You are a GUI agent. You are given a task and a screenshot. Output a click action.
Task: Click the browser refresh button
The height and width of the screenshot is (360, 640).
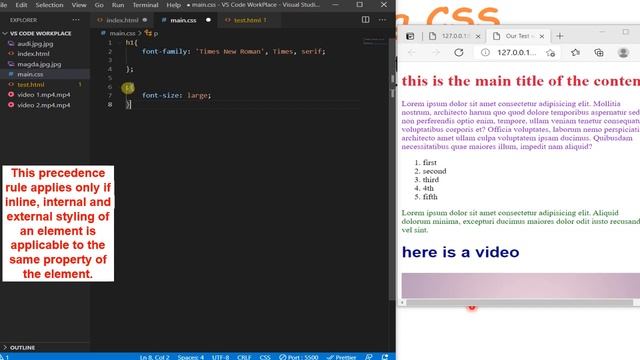tap(459, 52)
